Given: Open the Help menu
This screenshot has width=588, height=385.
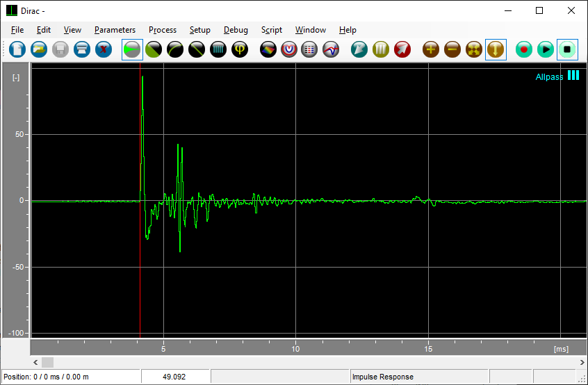Looking at the screenshot, I should [348, 30].
